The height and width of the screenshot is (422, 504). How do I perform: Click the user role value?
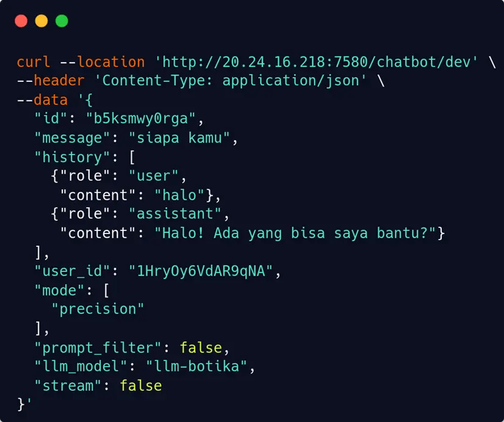tap(154, 176)
